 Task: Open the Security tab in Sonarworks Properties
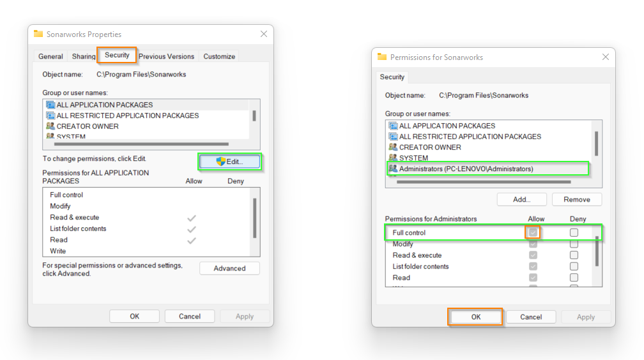[117, 55]
